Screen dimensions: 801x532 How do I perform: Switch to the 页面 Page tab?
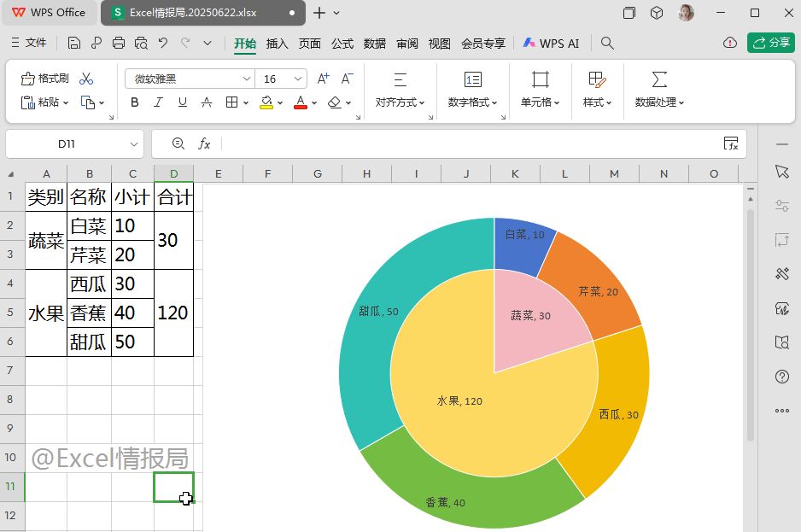[310, 44]
